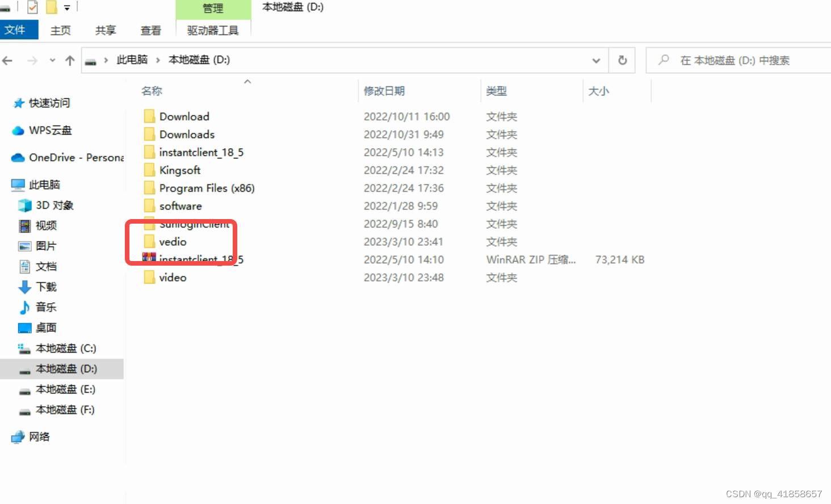Navigate up one level with the up arrow

coord(69,60)
